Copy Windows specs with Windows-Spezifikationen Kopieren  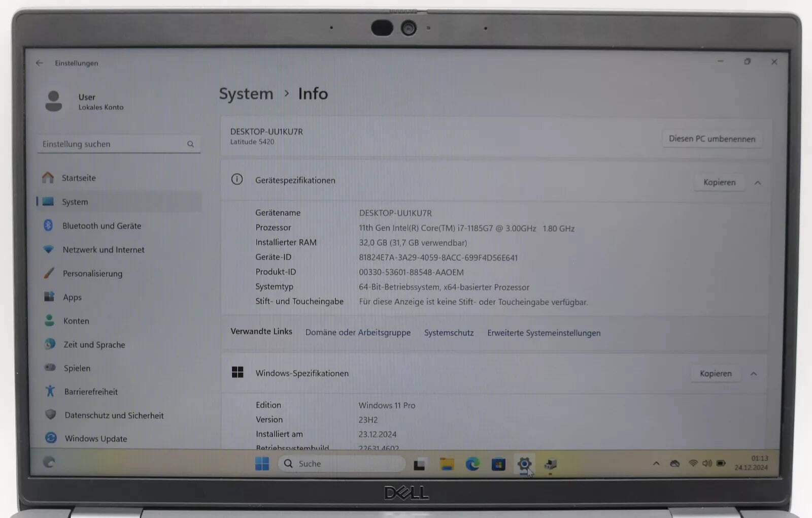tap(716, 374)
